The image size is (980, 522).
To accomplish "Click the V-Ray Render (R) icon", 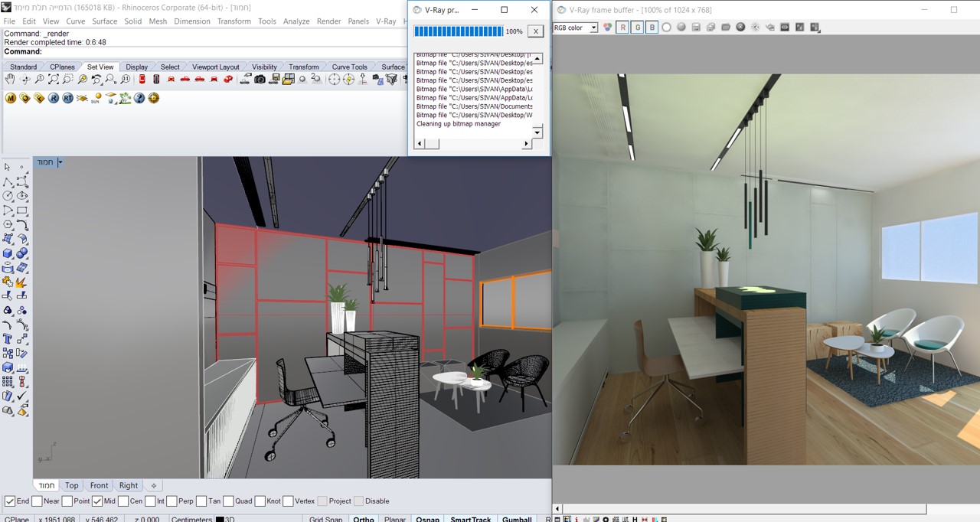I will pyautogui.click(x=54, y=98).
